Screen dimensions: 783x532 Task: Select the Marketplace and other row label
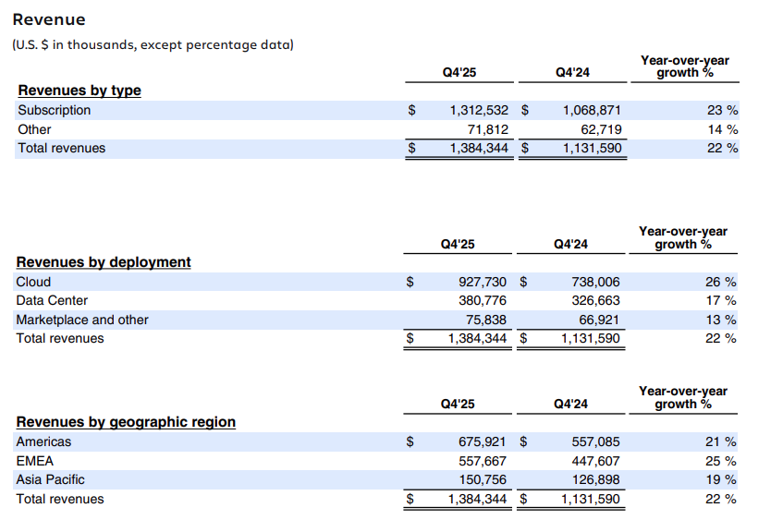(x=82, y=320)
